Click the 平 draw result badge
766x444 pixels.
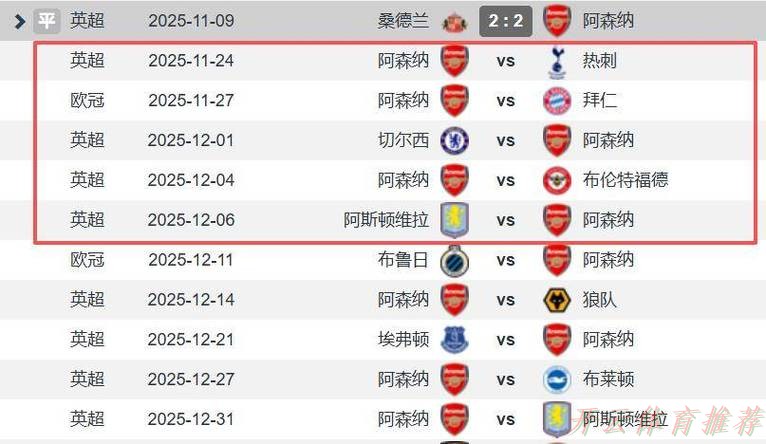(x=47, y=20)
